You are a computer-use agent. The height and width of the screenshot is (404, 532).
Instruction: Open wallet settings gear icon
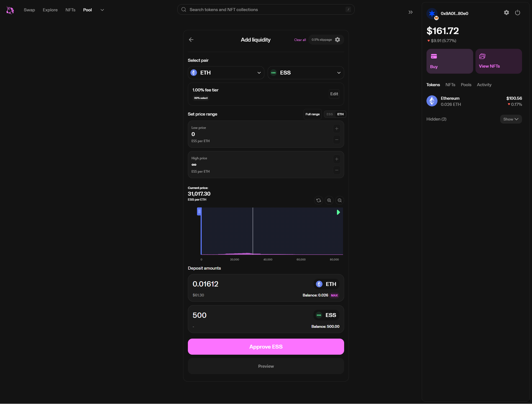point(506,12)
